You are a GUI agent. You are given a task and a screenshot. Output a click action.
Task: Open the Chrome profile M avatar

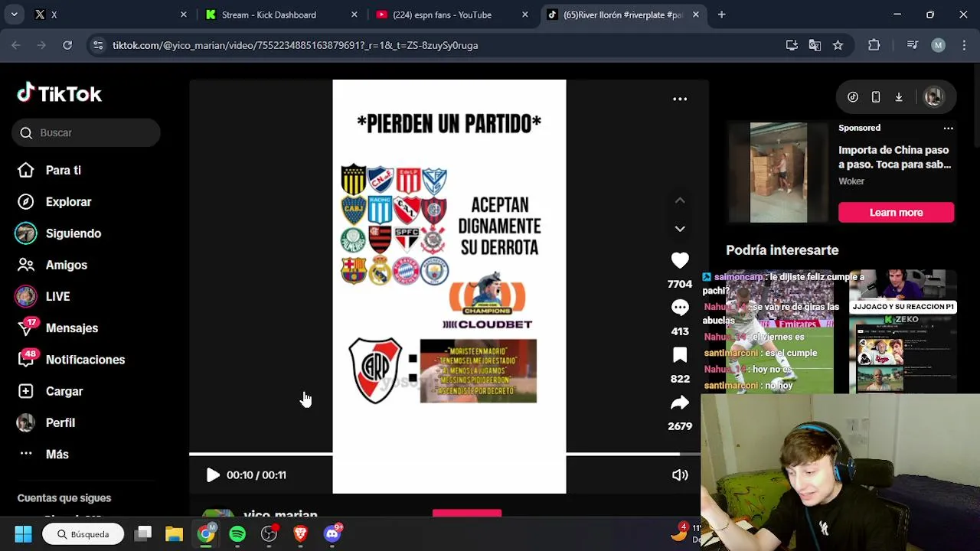coord(938,45)
